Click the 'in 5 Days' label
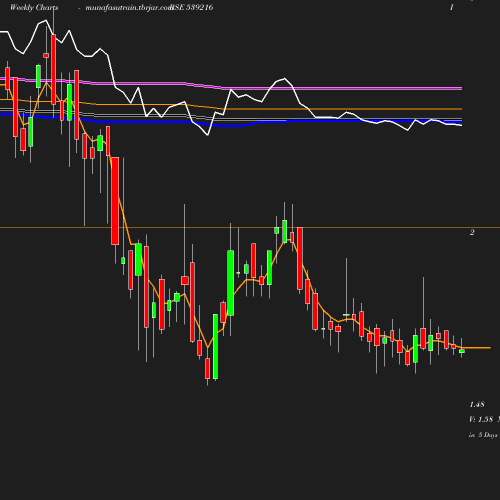 click(x=483, y=435)
